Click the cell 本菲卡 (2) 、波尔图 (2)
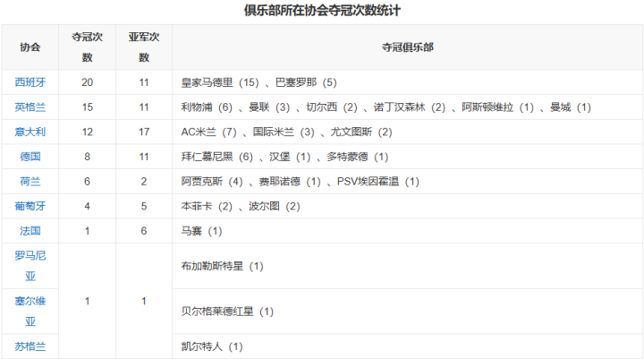Image resolution: width=644 pixels, height=359 pixels. click(x=408, y=206)
